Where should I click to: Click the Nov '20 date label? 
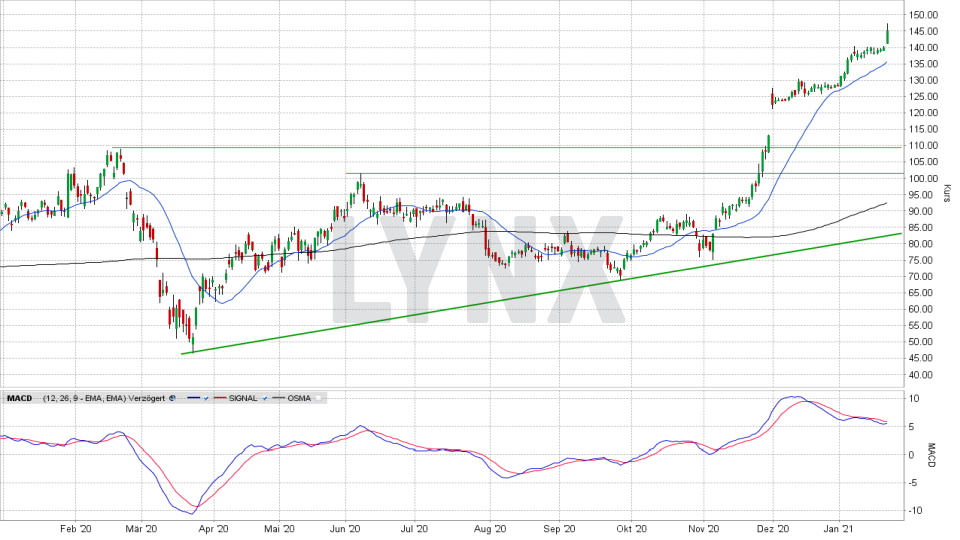click(703, 528)
